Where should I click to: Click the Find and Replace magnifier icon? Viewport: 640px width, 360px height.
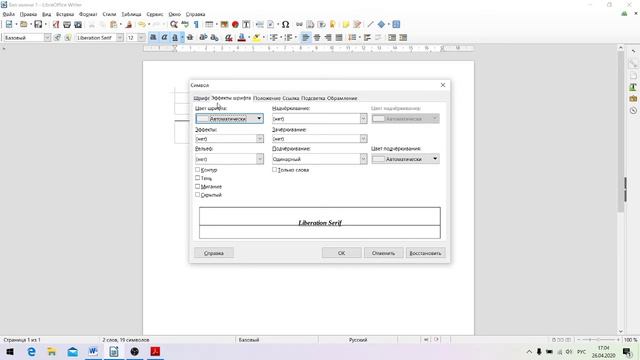[174, 24]
